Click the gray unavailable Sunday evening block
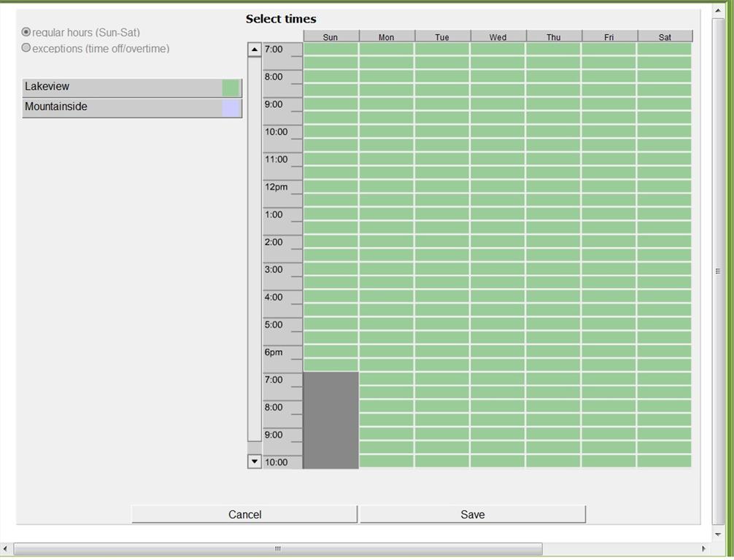 click(x=331, y=420)
